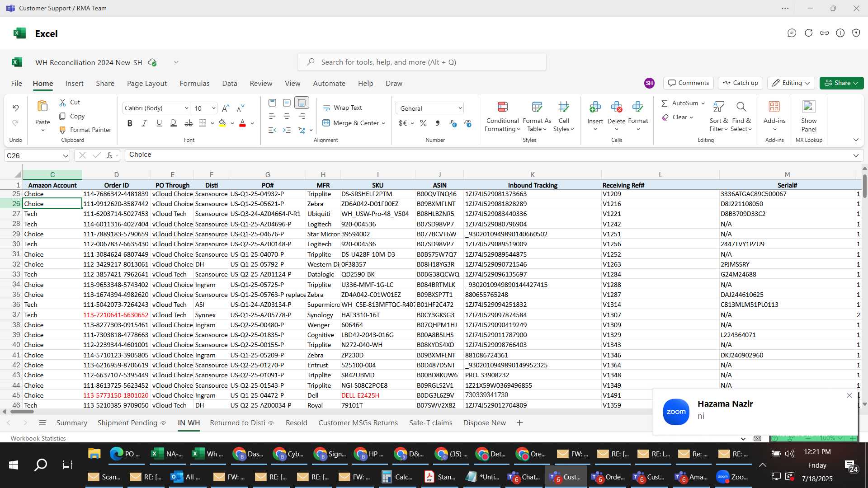Image resolution: width=868 pixels, height=488 pixels.
Task: Pick the yellow Fill Color swatch
Action: (222, 123)
